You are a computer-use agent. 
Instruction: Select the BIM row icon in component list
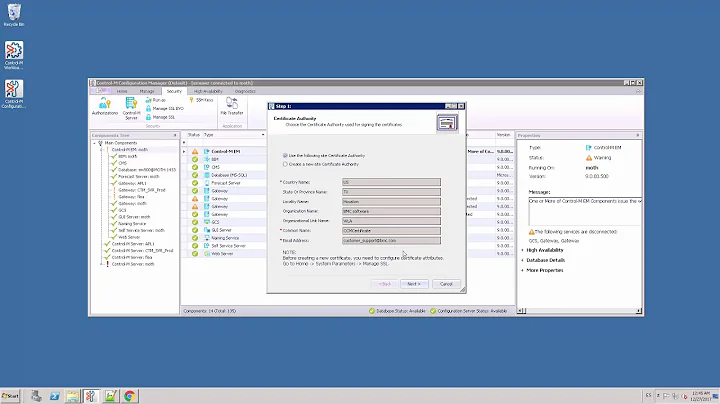pyautogui.click(x=207, y=159)
